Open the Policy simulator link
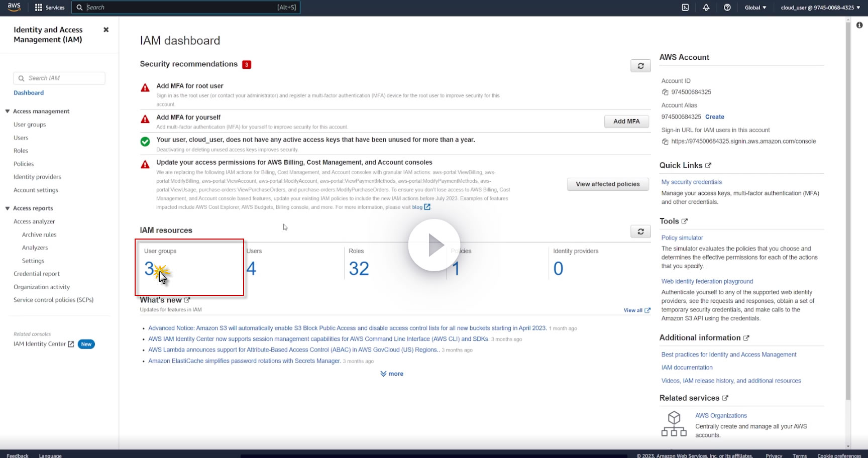Screen dimensions: 868x458 point(682,238)
